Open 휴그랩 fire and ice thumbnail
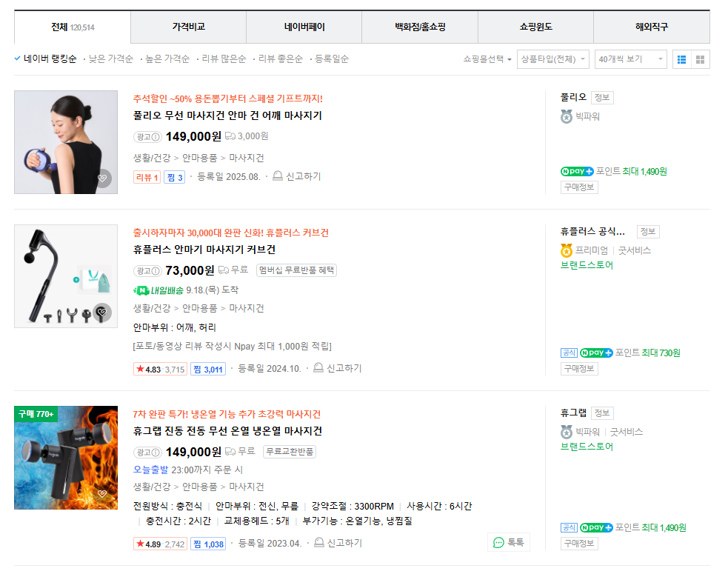 (66, 458)
